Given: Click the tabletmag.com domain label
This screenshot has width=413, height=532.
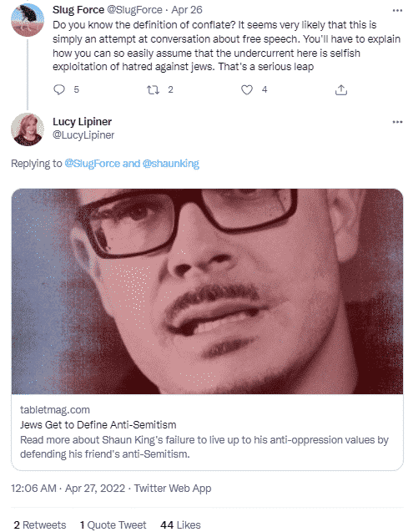Looking at the screenshot, I should (x=55, y=410).
